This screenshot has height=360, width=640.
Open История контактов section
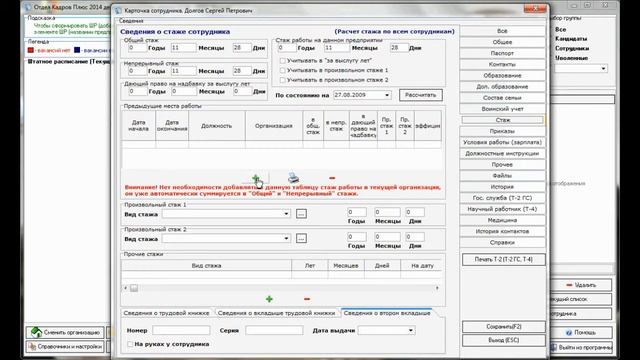click(502, 231)
